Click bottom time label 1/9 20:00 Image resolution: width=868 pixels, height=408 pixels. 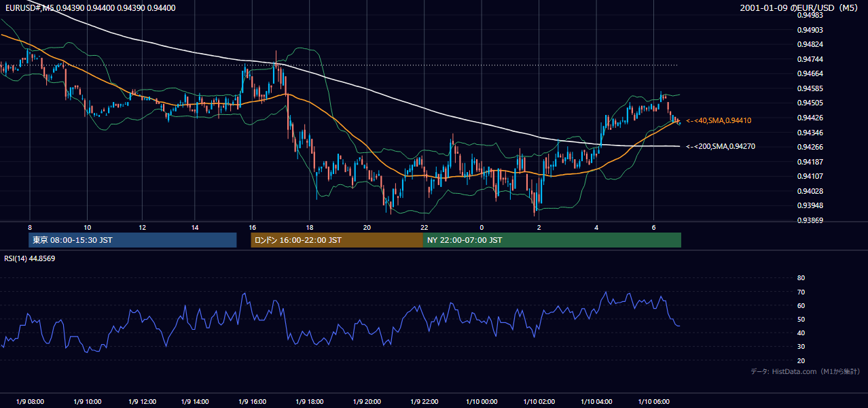[367, 402]
